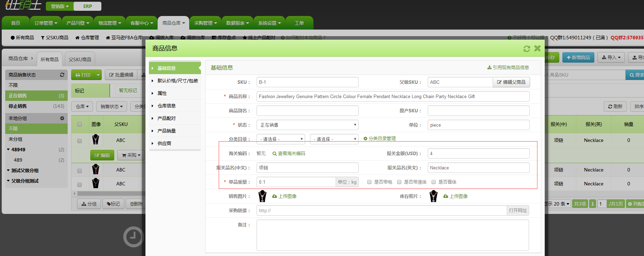Click the 单品重量 input field
This screenshot has height=256, width=644.
click(296, 182)
